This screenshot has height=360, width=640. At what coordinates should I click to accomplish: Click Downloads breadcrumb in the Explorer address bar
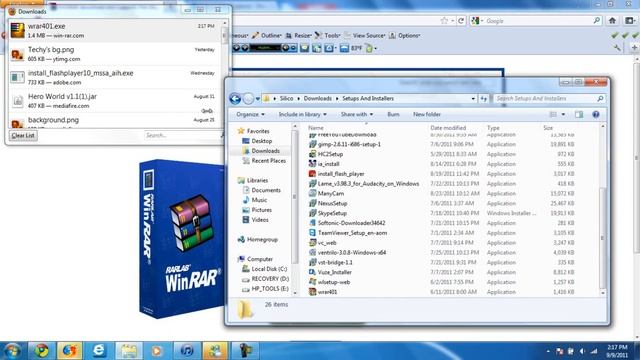pos(318,98)
